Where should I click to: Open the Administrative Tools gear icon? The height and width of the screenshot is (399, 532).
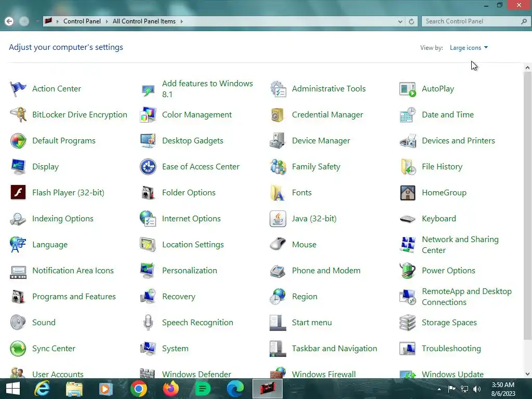pyautogui.click(x=278, y=89)
